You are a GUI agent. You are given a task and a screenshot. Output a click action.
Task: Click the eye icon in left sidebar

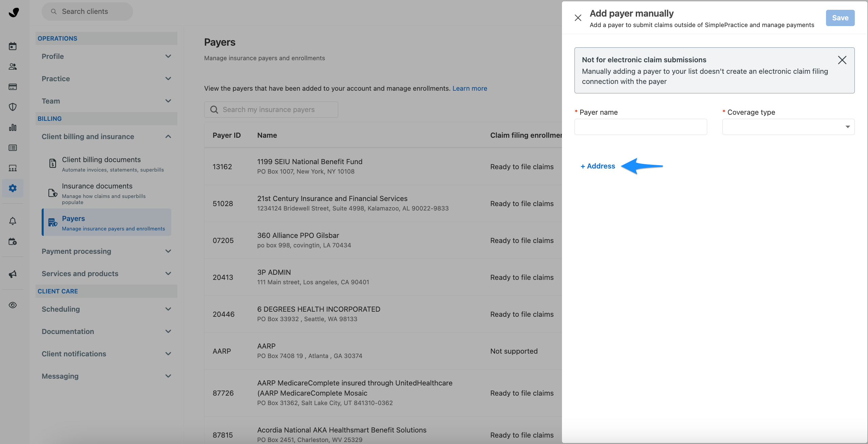(13, 305)
